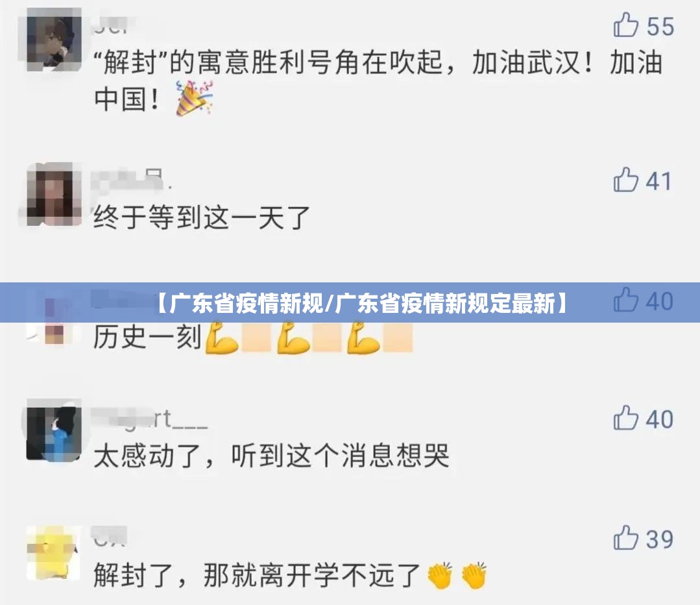Select comment text 终于等到这一天了

point(202,217)
